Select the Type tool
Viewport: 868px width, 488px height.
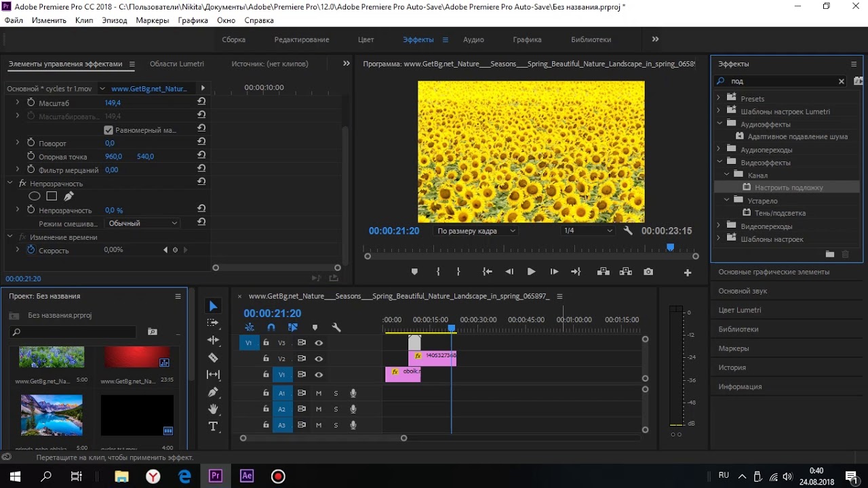coord(213,426)
